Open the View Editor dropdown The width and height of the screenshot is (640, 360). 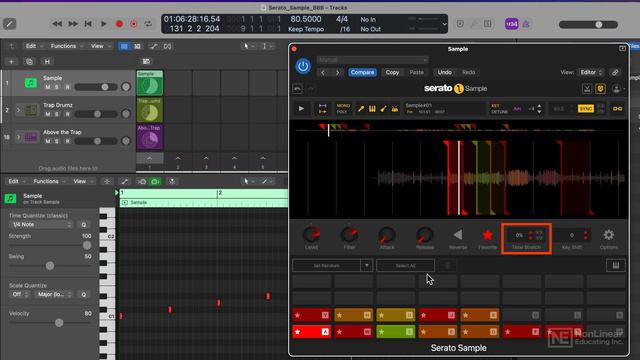coord(591,72)
